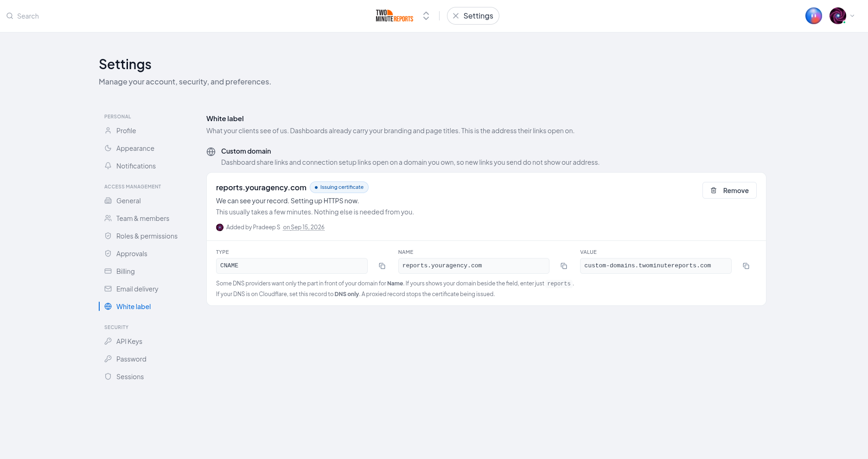Click the Sep 15, 2026 date link
The height and width of the screenshot is (459, 868).
click(x=304, y=227)
